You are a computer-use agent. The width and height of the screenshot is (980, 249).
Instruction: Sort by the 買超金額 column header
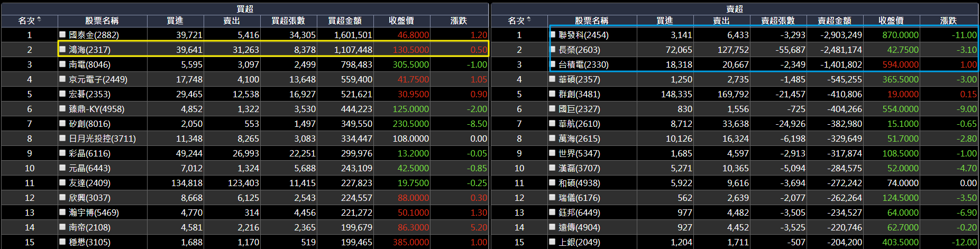tap(345, 21)
